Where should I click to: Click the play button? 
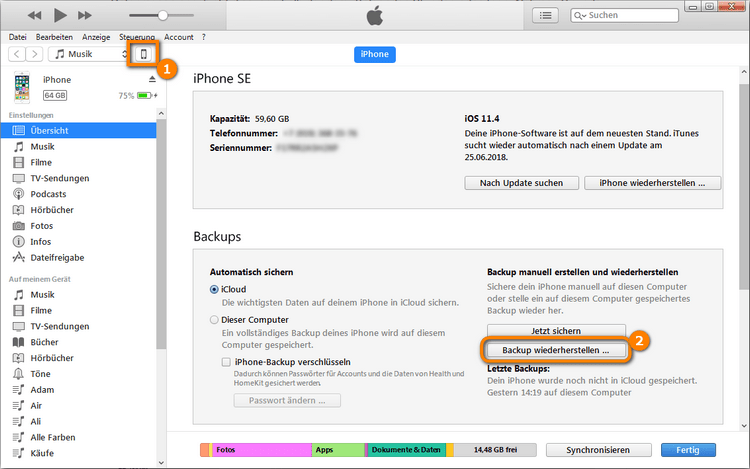(60, 15)
